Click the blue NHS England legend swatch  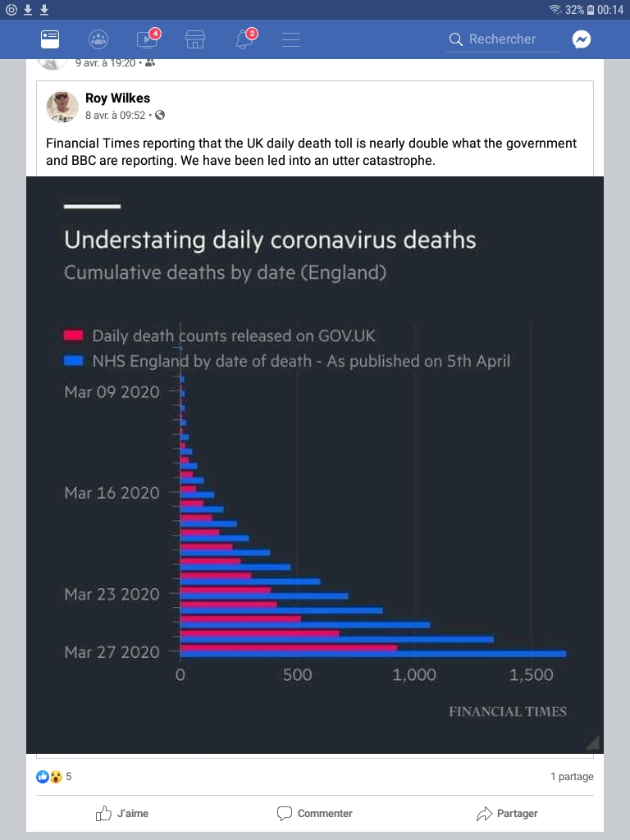click(74, 361)
